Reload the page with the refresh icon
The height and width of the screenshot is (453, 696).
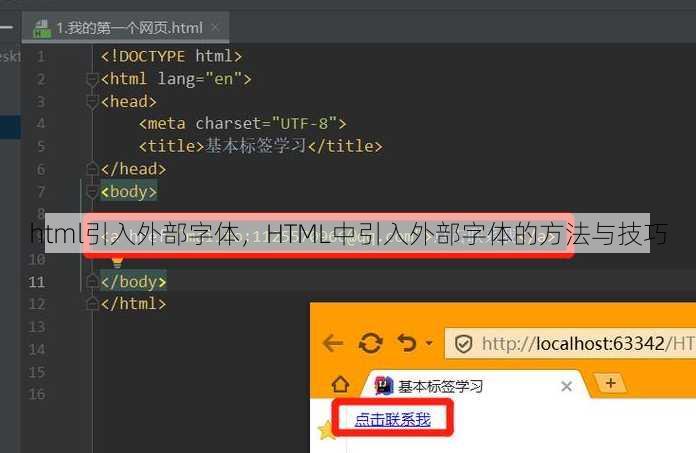370,343
